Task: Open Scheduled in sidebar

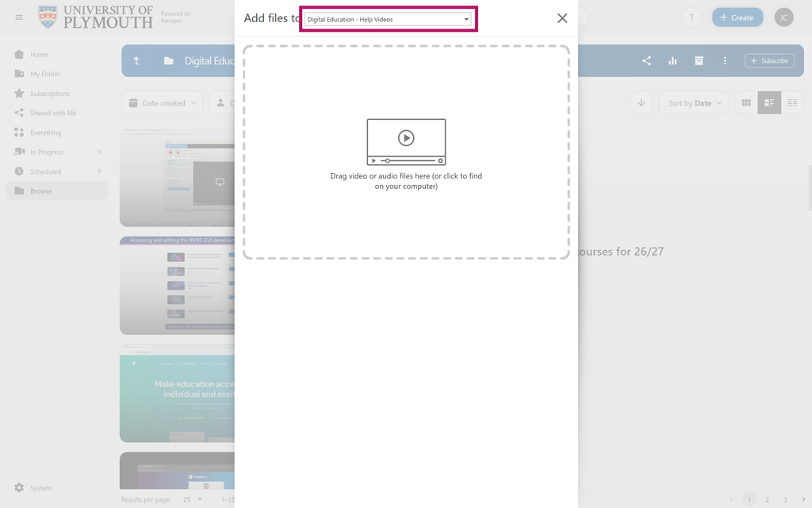Action: click(x=57, y=171)
